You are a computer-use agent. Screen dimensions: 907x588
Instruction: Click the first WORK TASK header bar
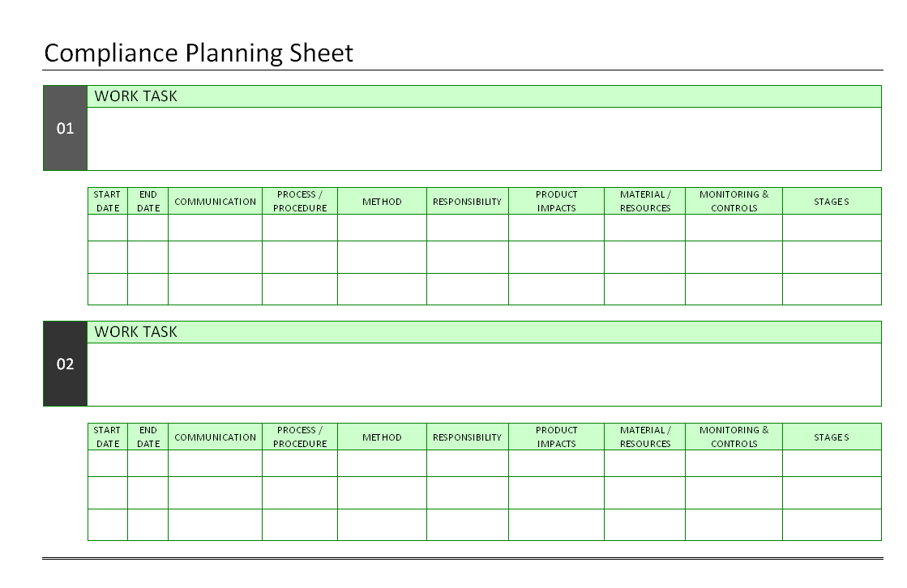pos(484,96)
